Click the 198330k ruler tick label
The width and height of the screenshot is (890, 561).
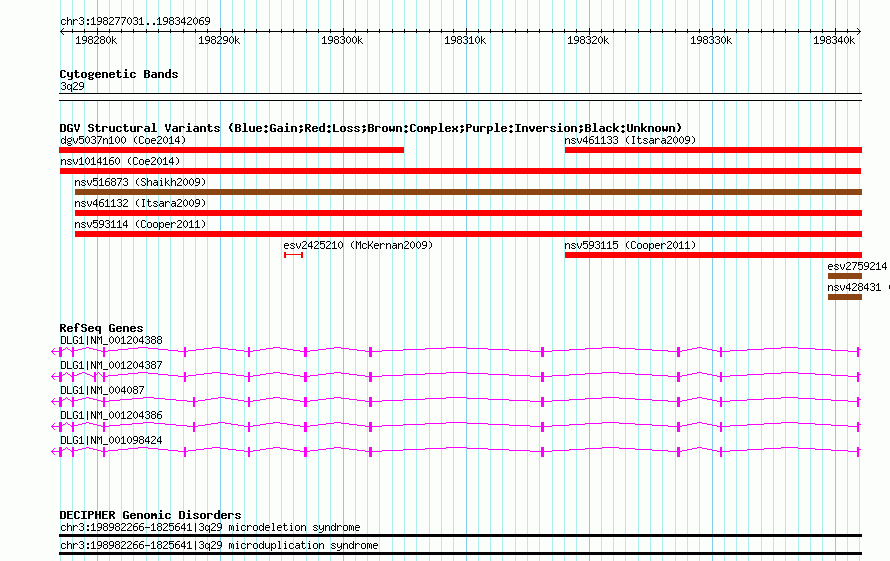(x=711, y=40)
